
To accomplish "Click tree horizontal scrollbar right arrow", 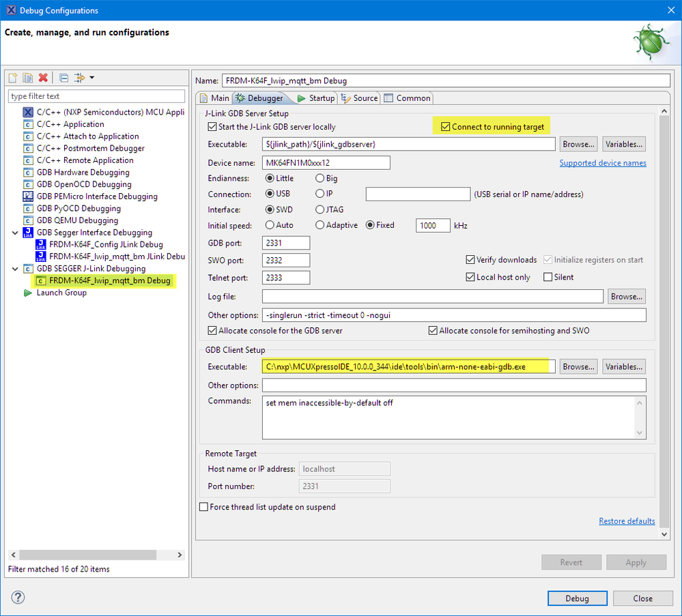I will 180,555.
